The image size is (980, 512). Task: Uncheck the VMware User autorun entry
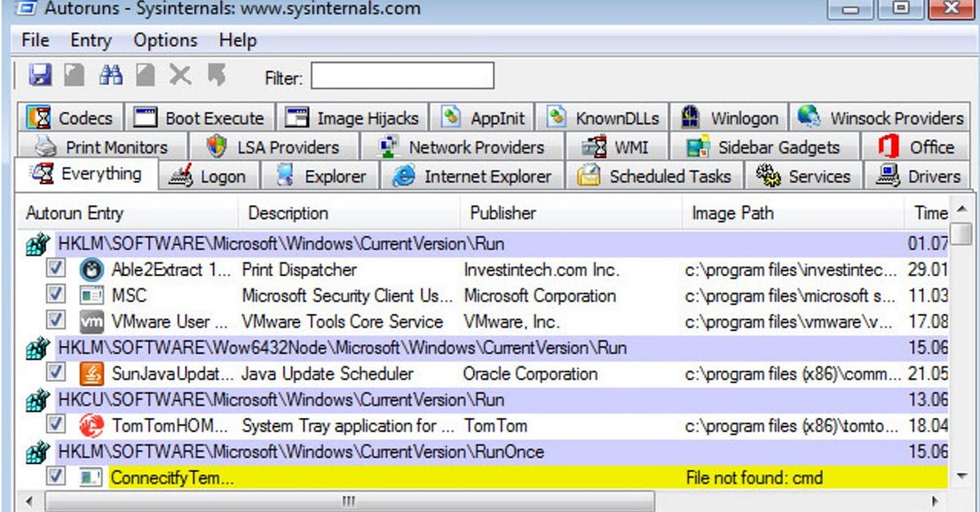click(56, 320)
